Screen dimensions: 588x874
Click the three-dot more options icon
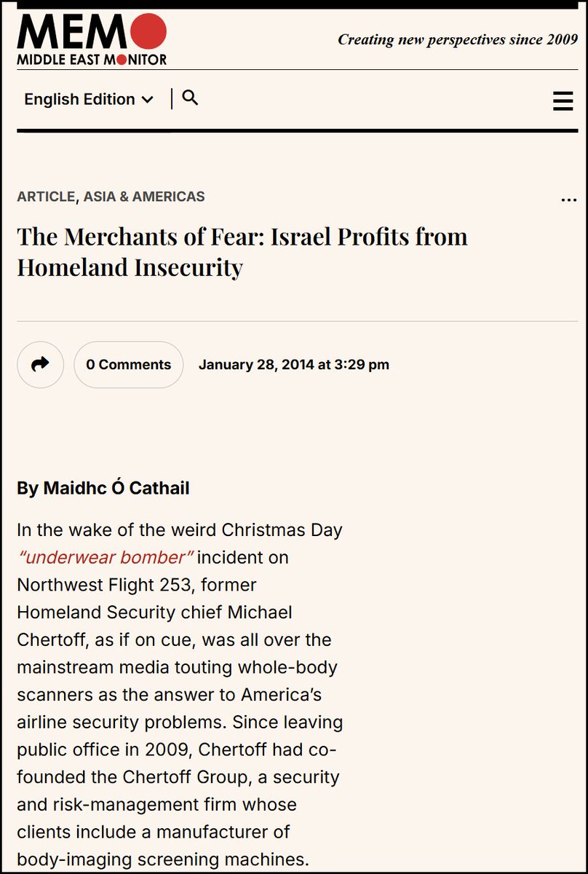point(568,200)
